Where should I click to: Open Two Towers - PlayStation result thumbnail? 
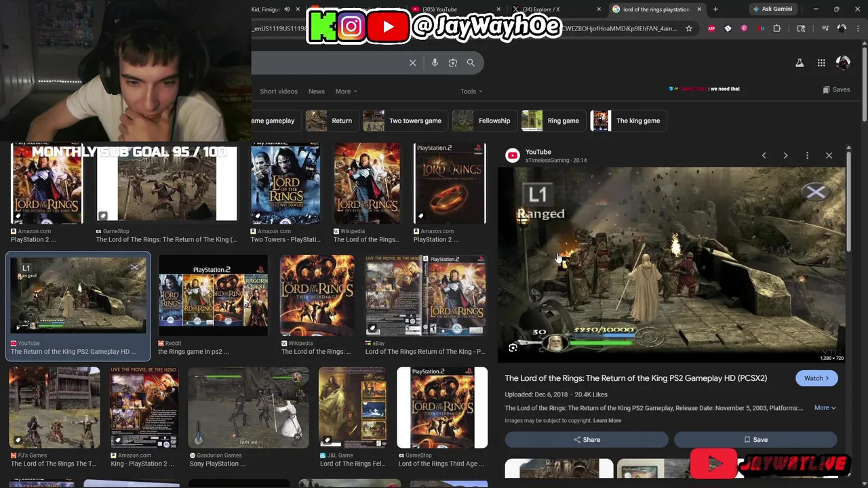pyautogui.click(x=285, y=183)
